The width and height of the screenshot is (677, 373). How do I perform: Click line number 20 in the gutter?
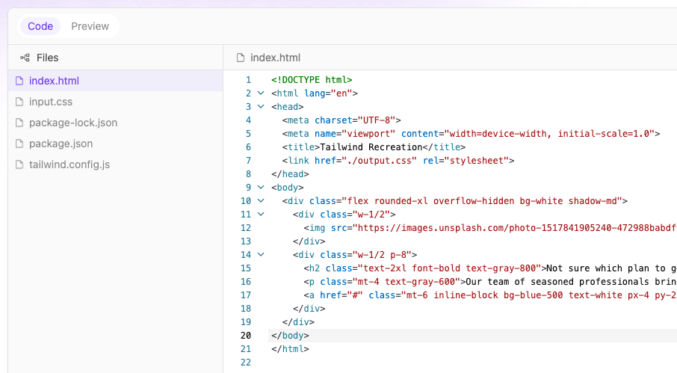click(x=246, y=335)
